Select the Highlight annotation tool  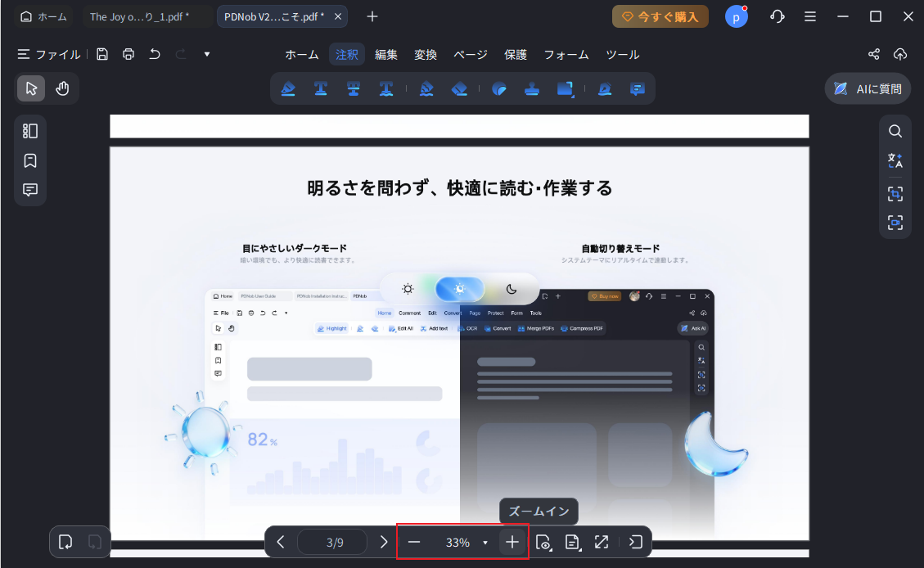coord(288,88)
